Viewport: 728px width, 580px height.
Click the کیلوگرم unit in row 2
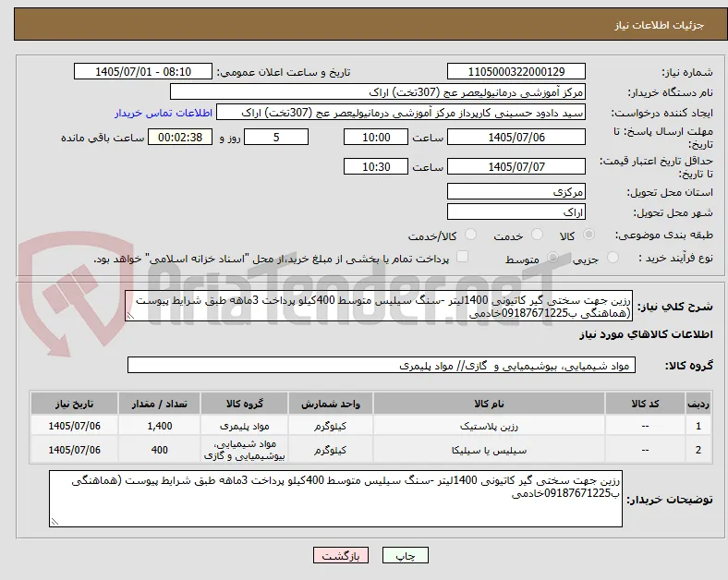[x=330, y=450]
